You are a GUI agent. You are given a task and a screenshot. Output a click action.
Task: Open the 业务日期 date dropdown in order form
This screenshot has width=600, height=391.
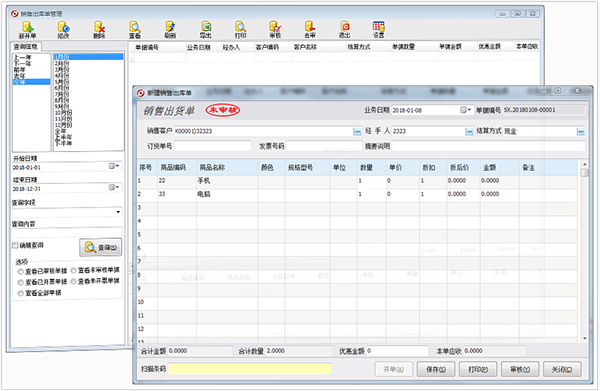[x=466, y=110]
